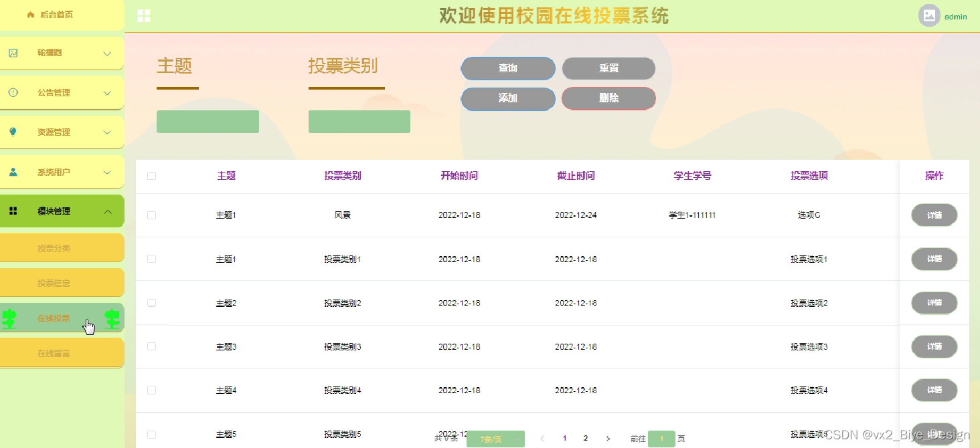Viewport: 980px width, 448px height.
Task: Click the 2022-12-24 end date cell
Action: pyautogui.click(x=576, y=215)
